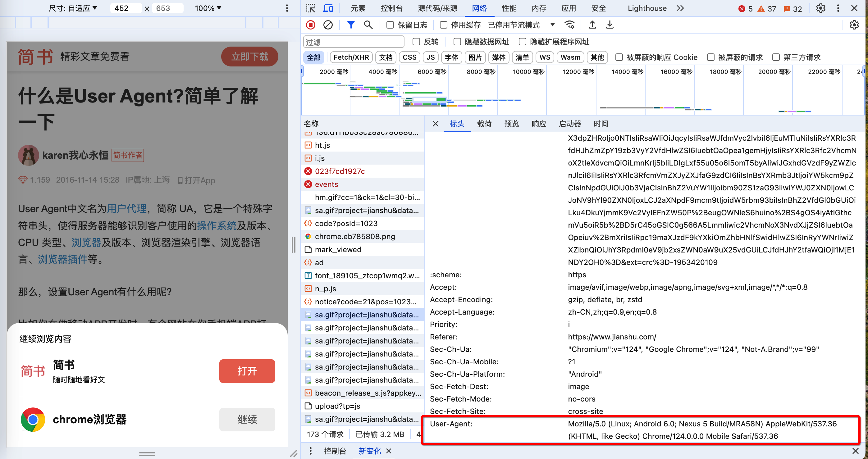Click viewport height field 653
868x459 pixels.
(x=167, y=8)
